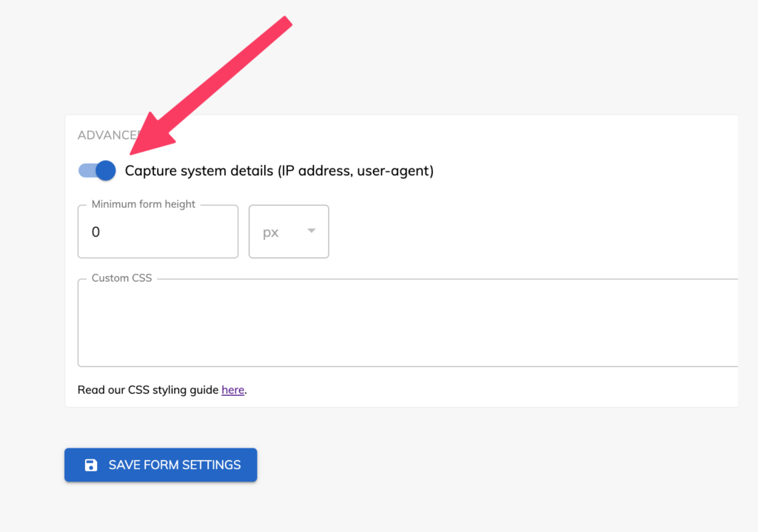Viewport: 758px width, 532px height.
Task: Click the 'Capture system details' label text
Action: click(199, 171)
